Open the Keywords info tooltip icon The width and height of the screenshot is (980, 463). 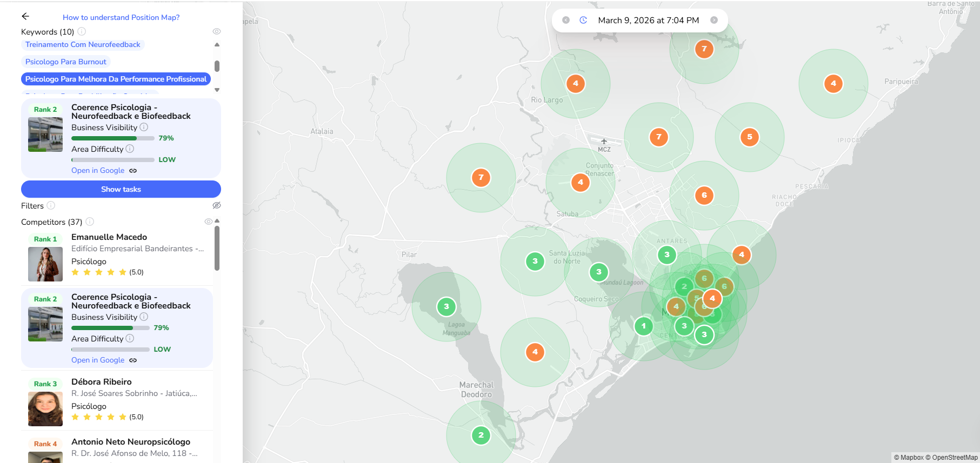pyautogui.click(x=82, y=31)
